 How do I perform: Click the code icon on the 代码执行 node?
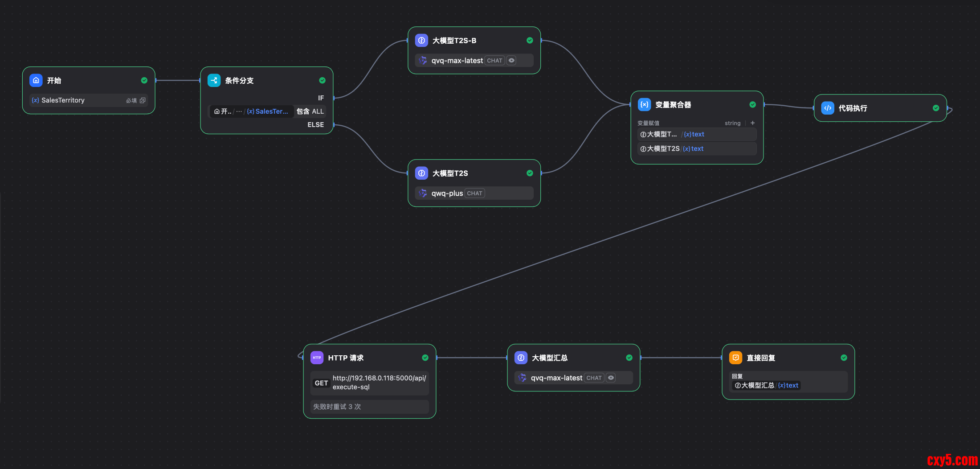pyautogui.click(x=827, y=108)
